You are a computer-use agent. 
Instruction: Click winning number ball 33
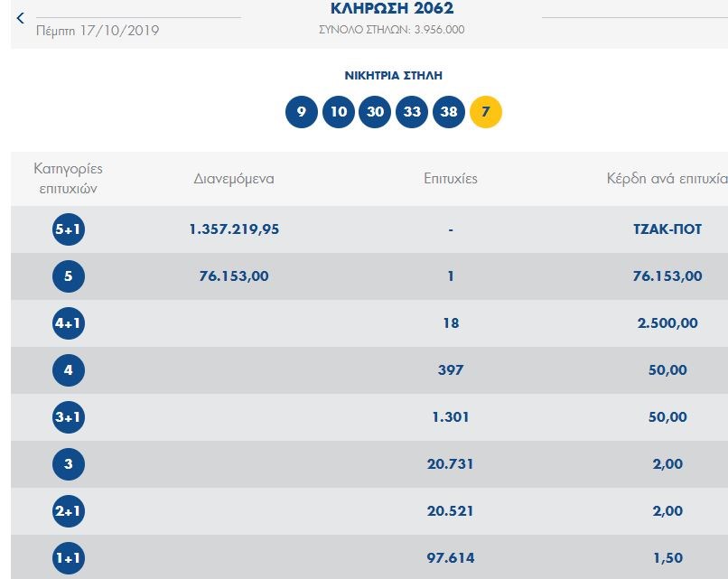pyautogui.click(x=412, y=113)
